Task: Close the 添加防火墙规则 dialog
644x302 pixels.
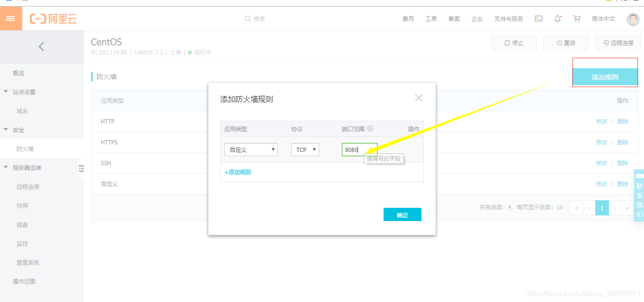Action: [418, 98]
